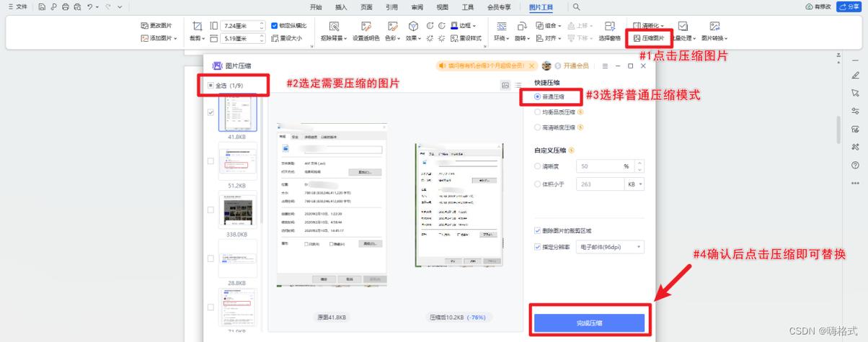Toggle 全选 (1/9) select all checkbox

tap(211, 85)
